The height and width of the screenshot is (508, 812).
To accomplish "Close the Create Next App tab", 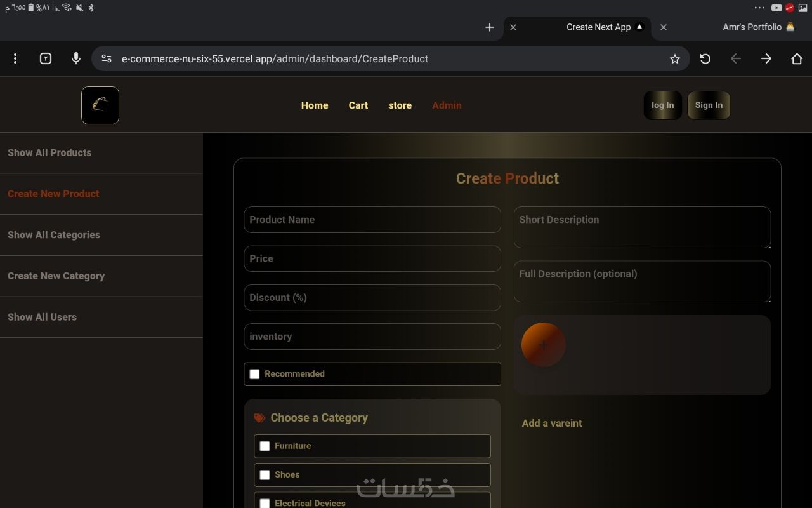I will (513, 27).
